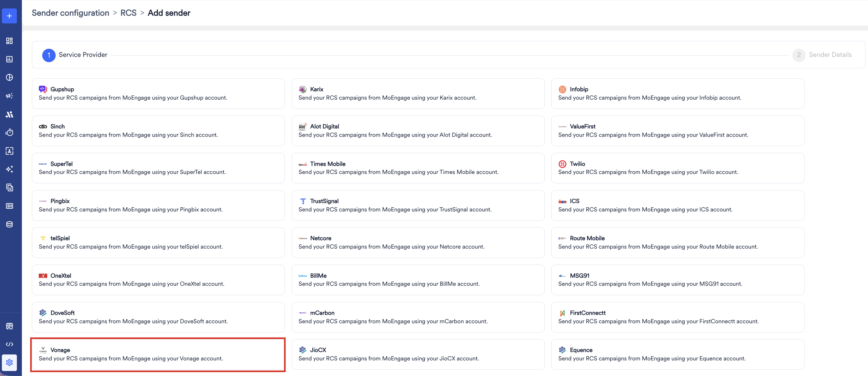The height and width of the screenshot is (376, 868).
Task: Open the dashboard grid icon in sidebar
Action: point(9,41)
